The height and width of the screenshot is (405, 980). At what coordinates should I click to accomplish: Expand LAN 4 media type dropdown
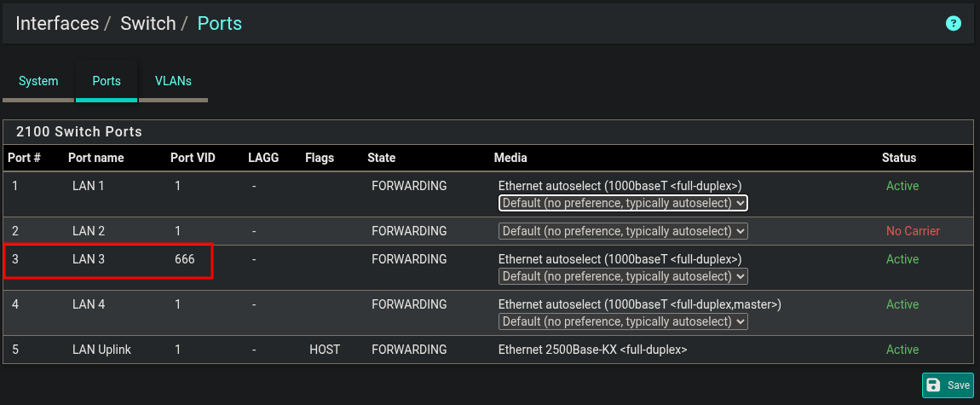pos(622,321)
